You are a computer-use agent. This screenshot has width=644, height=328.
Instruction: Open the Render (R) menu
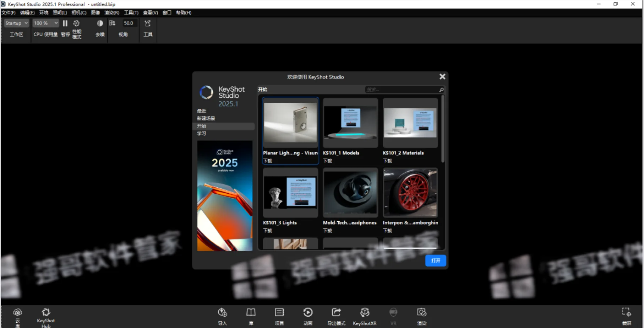[112, 12]
